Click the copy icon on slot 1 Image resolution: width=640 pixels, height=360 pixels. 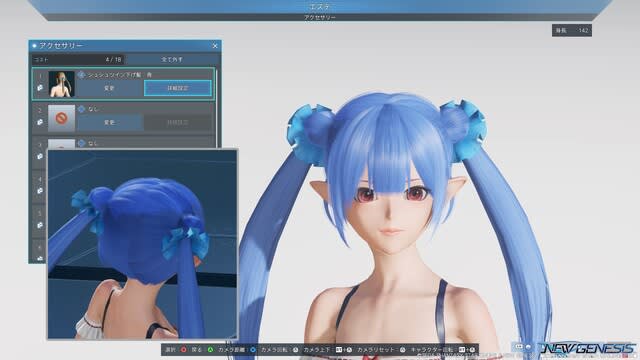point(40,88)
